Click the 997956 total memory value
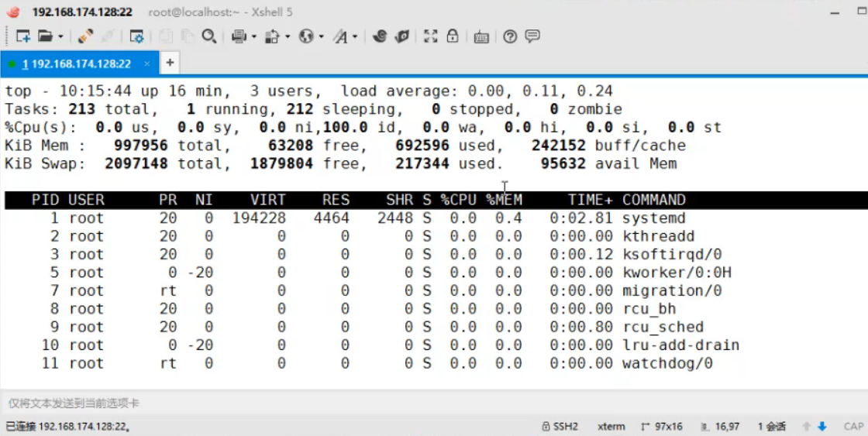 pyautogui.click(x=141, y=146)
